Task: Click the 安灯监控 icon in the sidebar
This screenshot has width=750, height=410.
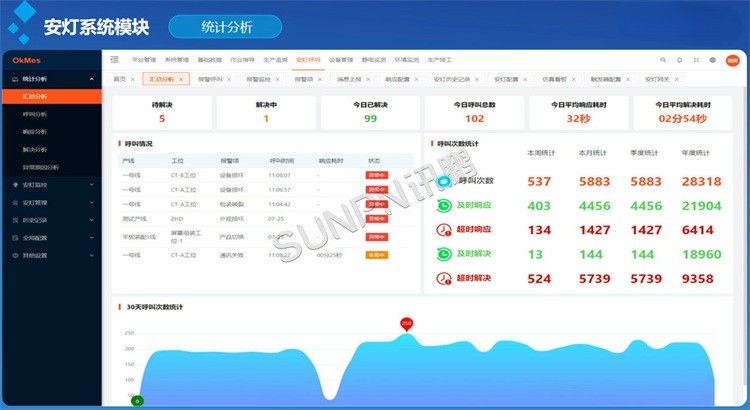Action: 15,185
